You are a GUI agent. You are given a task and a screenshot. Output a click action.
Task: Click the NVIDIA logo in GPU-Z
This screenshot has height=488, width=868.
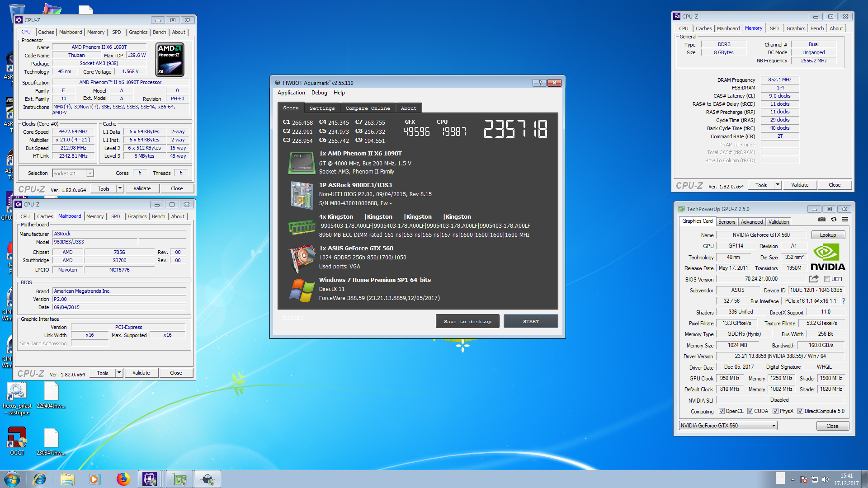click(827, 257)
